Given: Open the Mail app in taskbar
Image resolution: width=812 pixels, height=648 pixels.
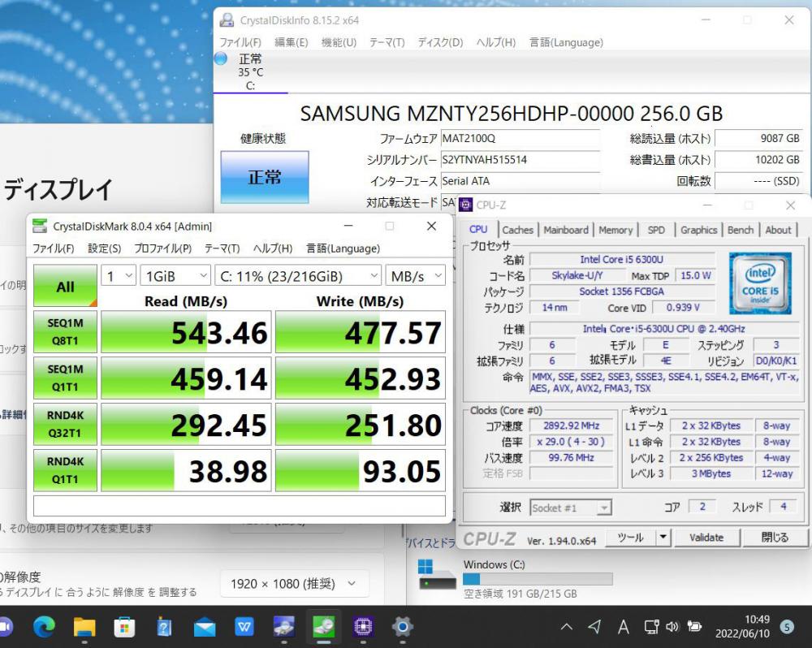Looking at the screenshot, I should 205,627.
